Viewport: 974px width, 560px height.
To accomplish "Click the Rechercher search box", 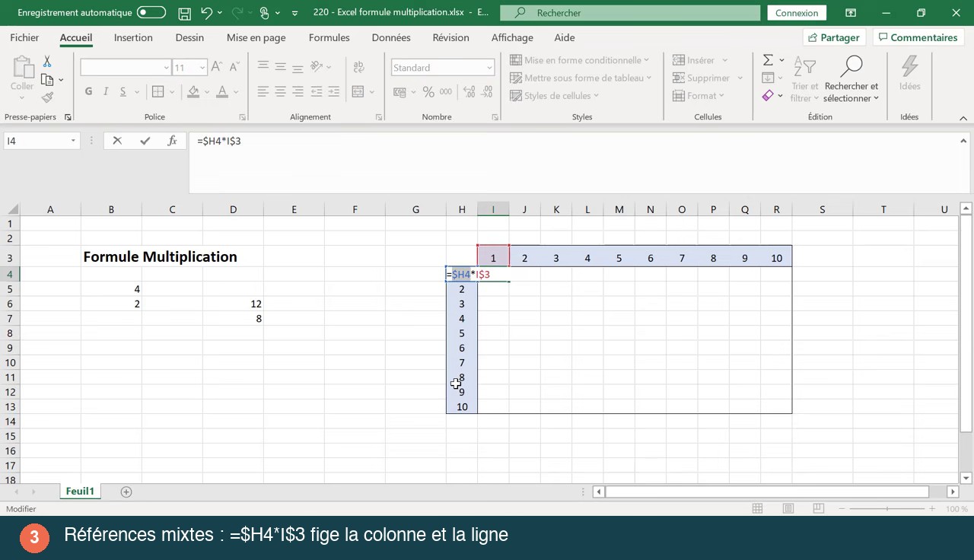I will pos(630,13).
